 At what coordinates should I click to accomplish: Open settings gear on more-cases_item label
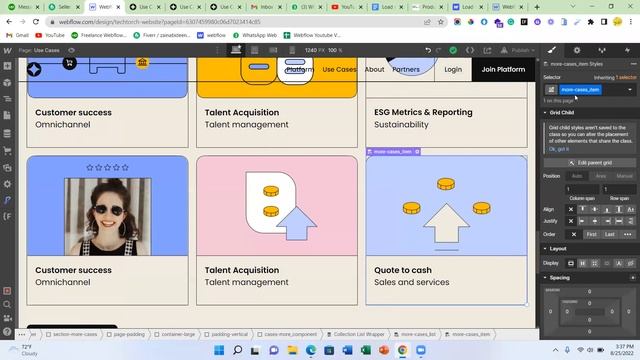coord(417,151)
